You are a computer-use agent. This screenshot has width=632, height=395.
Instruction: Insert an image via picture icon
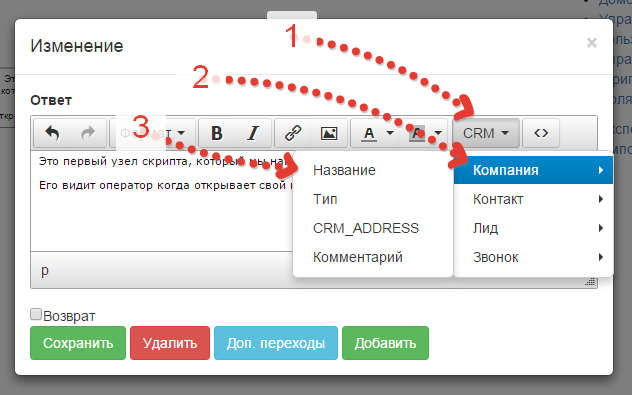[x=329, y=133]
